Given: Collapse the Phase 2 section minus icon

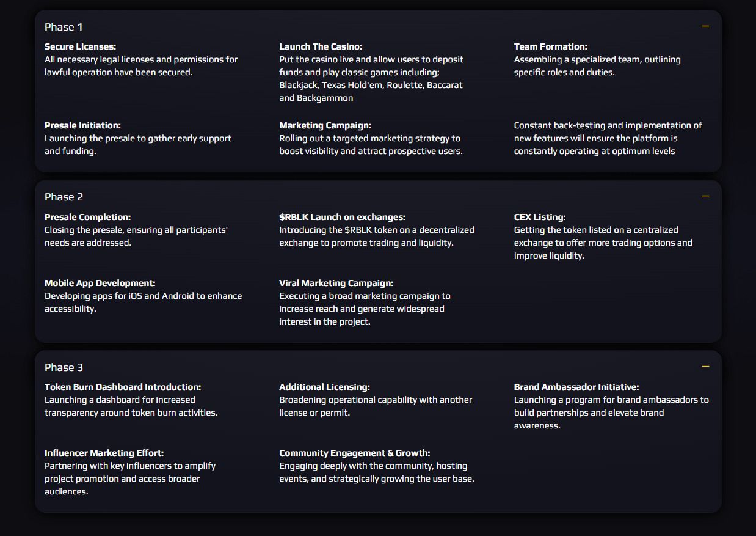Looking at the screenshot, I should 705,196.
